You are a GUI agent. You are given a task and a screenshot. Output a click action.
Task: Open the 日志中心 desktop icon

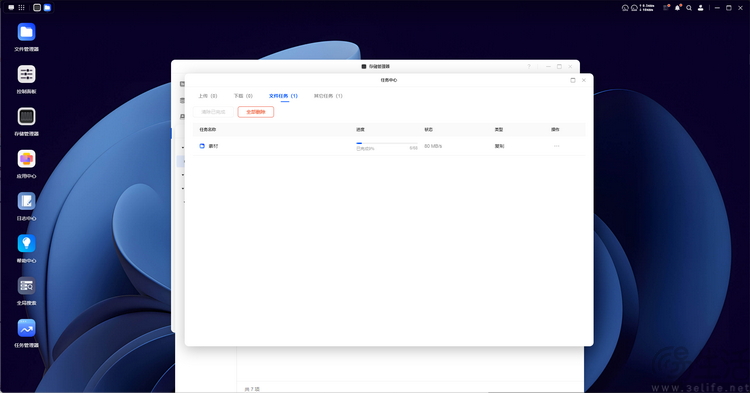(26, 201)
